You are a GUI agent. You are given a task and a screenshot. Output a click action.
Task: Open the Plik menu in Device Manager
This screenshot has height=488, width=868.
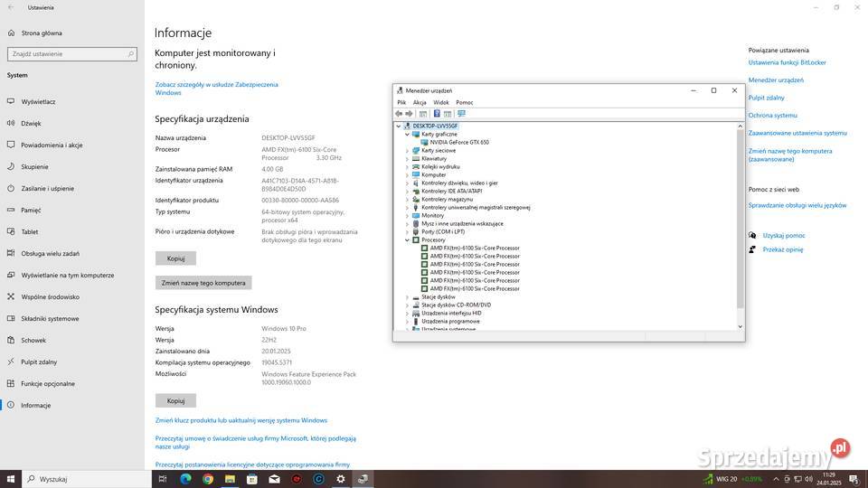pyautogui.click(x=401, y=102)
